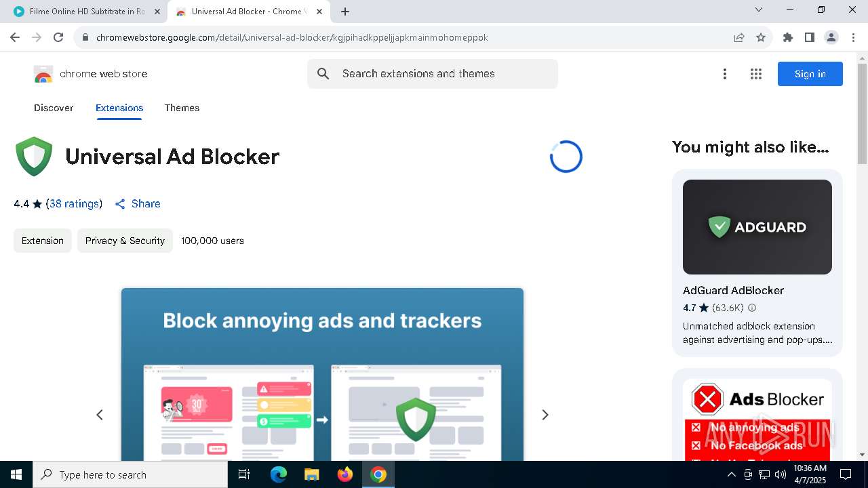Image resolution: width=868 pixels, height=488 pixels.
Task: Open web store more options menu
Action: pyautogui.click(x=725, y=74)
